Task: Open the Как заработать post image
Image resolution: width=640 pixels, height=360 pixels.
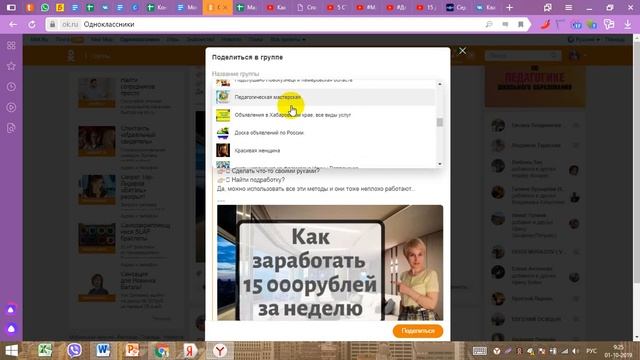Action: pos(330,263)
